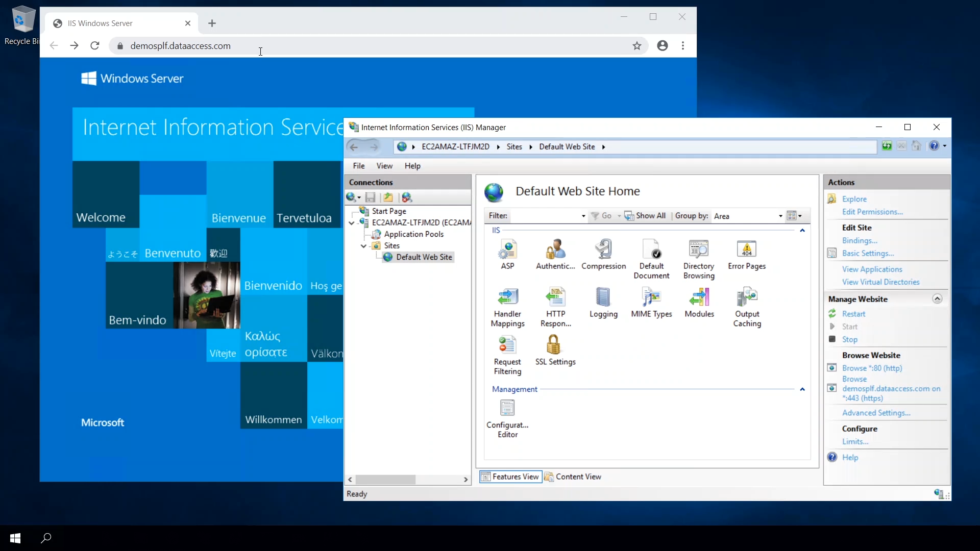Viewport: 980px width, 551px height.
Task: Click the Filter input field
Action: pyautogui.click(x=545, y=216)
